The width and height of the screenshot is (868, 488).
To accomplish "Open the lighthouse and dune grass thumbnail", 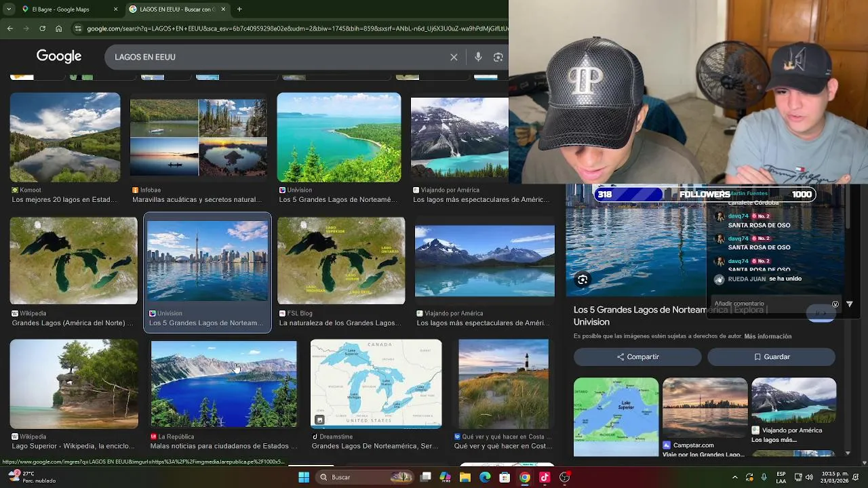I will 504,384.
